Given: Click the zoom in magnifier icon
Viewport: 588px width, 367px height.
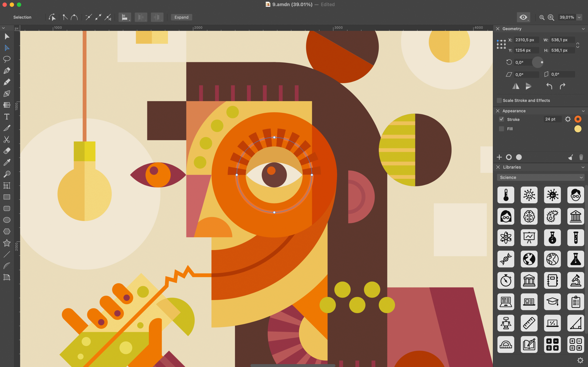Looking at the screenshot, I should [551, 18].
